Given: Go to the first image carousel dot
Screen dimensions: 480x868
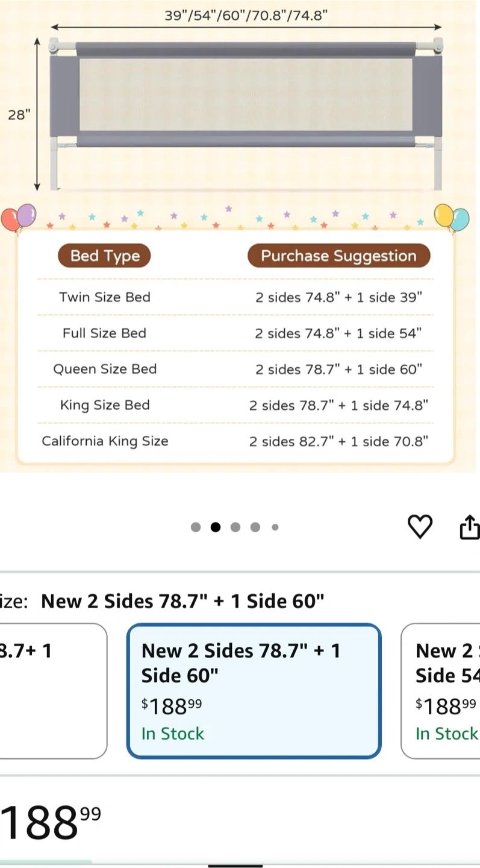Looking at the screenshot, I should click(x=196, y=527).
